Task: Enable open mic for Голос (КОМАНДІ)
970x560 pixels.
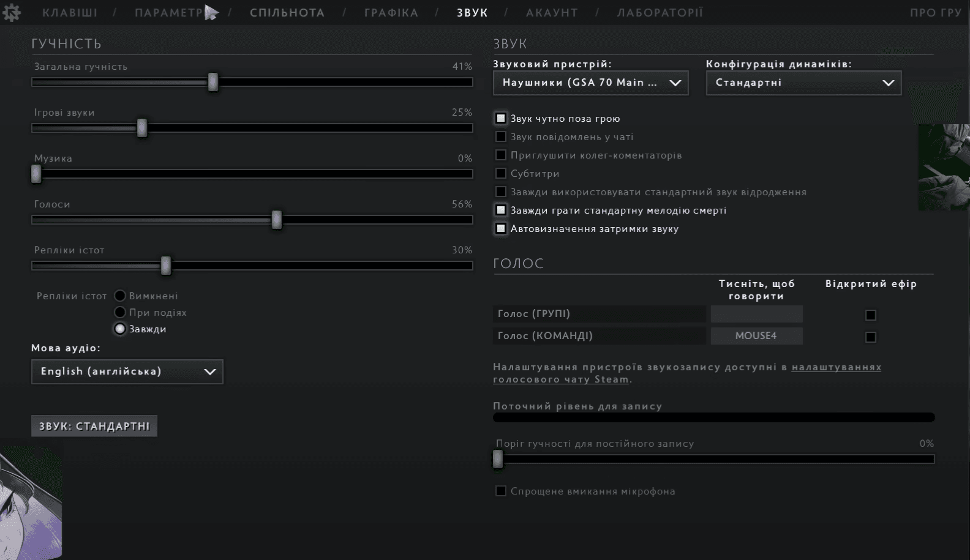Action: (870, 337)
